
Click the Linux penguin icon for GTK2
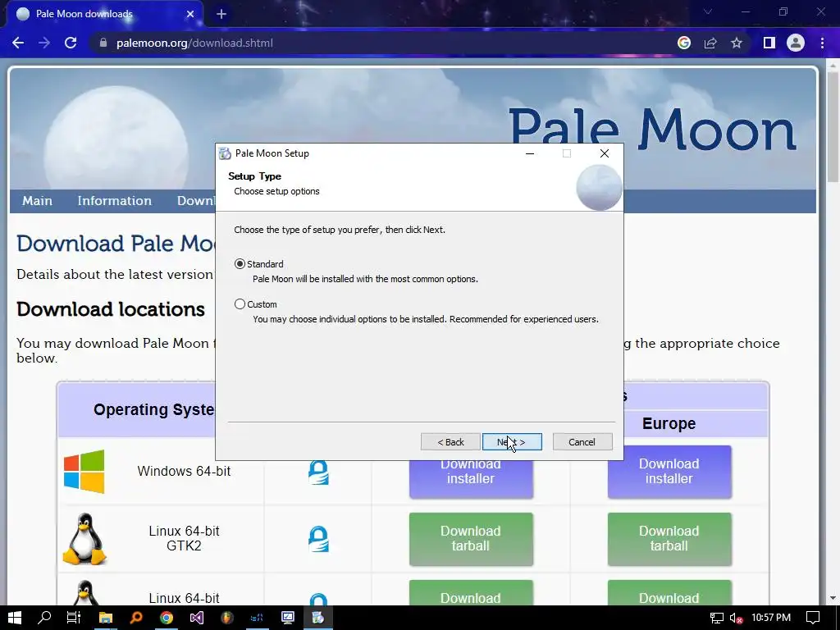point(84,539)
